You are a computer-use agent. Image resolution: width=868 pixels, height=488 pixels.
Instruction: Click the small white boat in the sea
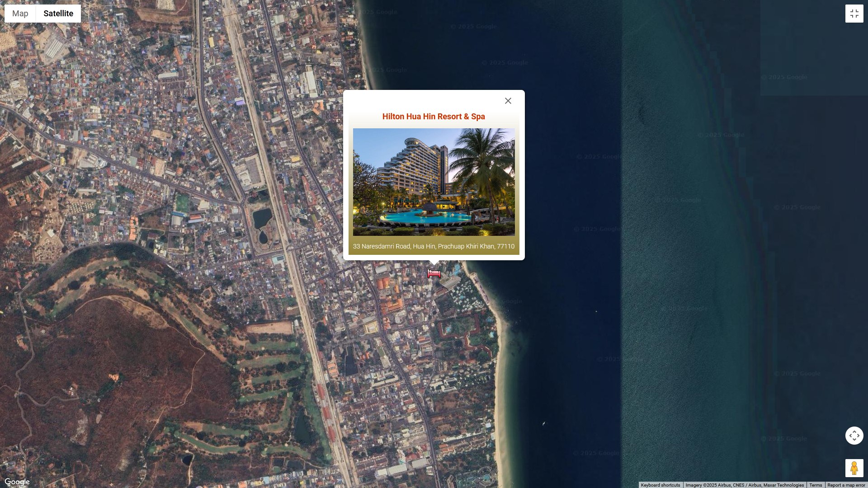543,423
